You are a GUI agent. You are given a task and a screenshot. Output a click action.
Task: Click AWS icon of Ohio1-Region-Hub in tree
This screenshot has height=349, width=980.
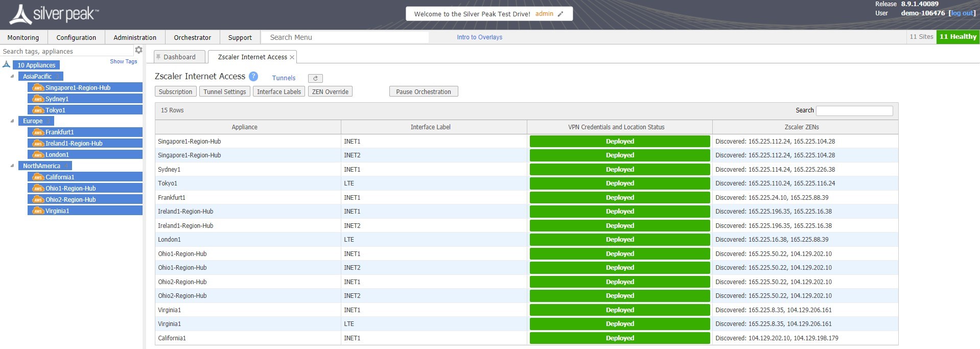point(38,188)
